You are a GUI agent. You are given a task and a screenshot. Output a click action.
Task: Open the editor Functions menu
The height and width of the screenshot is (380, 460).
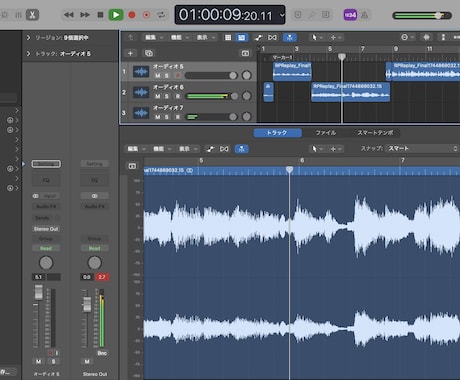pos(162,149)
